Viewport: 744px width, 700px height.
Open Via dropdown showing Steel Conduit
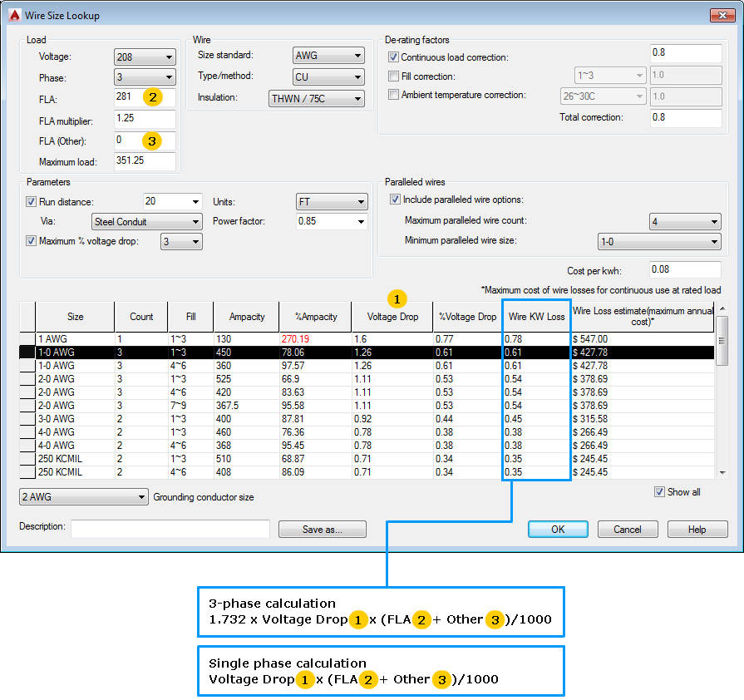[146, 221]
